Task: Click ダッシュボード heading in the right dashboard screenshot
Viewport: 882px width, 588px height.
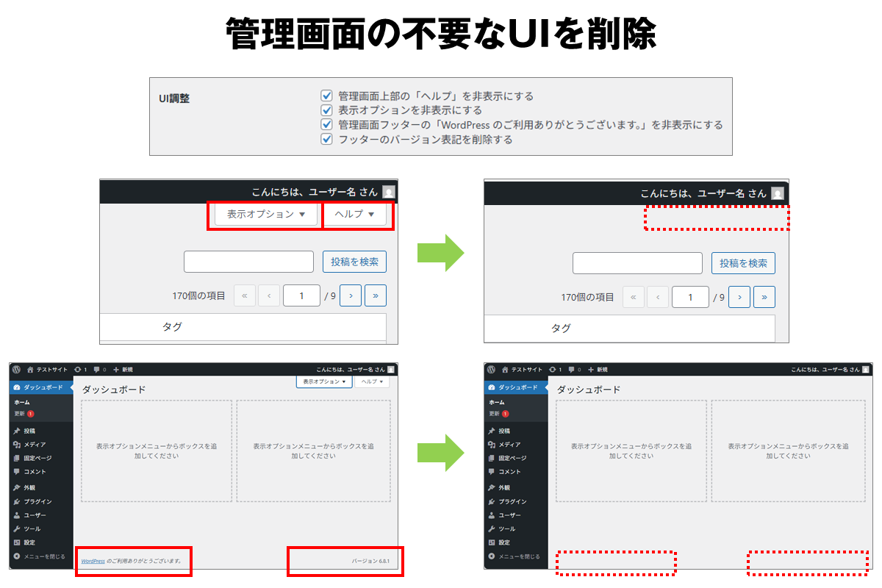Action: pyautogui.click(x=588, y=390)
